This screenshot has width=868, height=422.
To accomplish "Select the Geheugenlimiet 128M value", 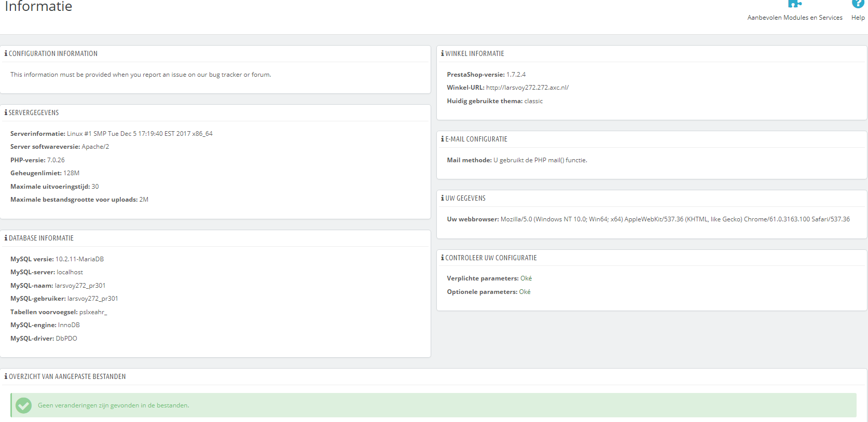I will click(x=71, y=173).
